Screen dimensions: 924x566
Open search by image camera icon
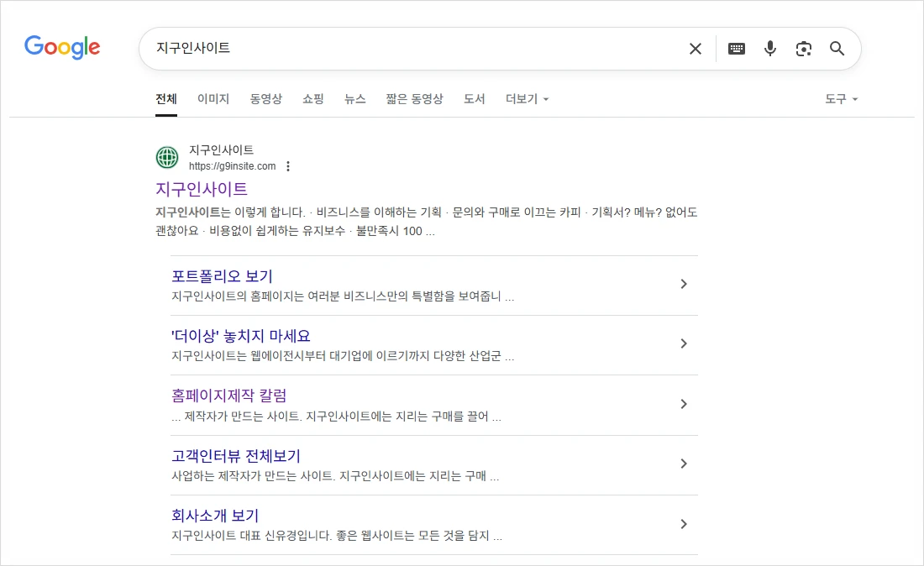(x=804, y=49)
